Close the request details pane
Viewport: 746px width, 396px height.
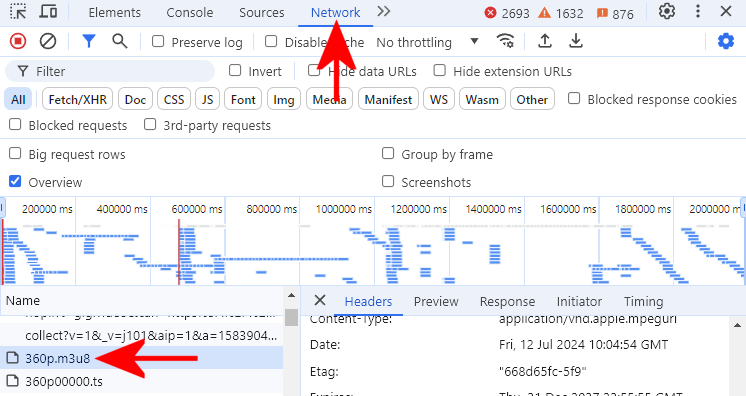(320, 300)
